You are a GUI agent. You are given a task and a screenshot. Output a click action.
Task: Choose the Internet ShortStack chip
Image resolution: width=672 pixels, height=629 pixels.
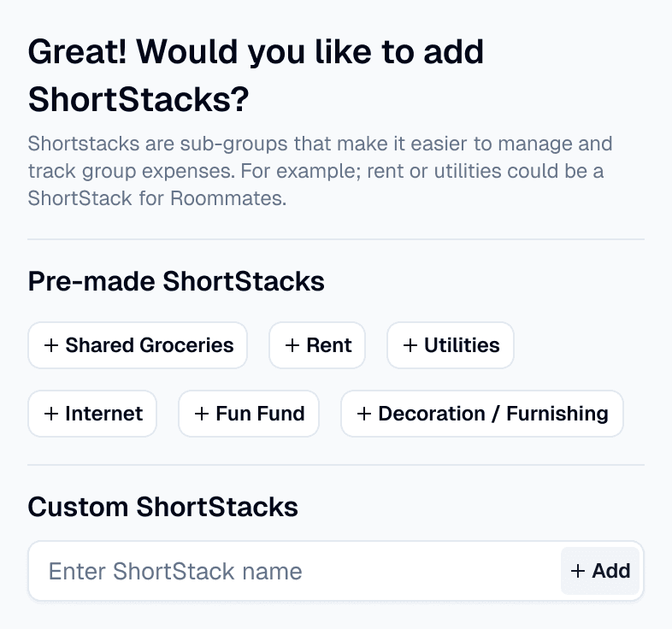(x=93, y=414)
